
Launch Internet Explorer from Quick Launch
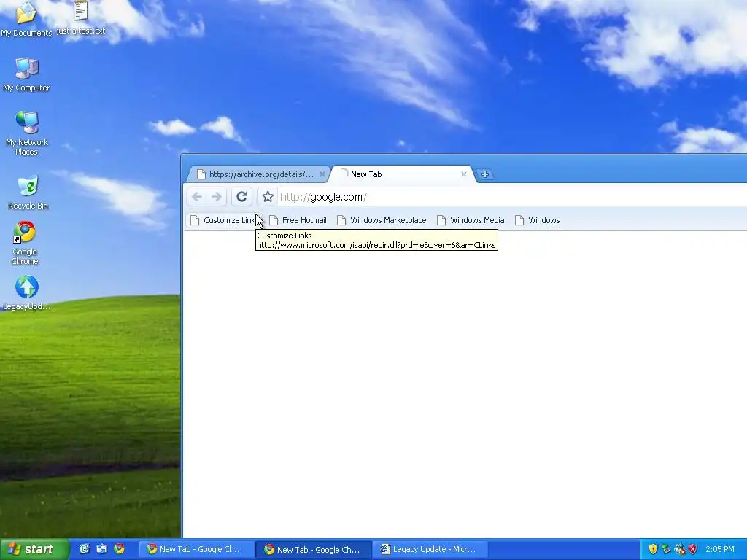85,549
